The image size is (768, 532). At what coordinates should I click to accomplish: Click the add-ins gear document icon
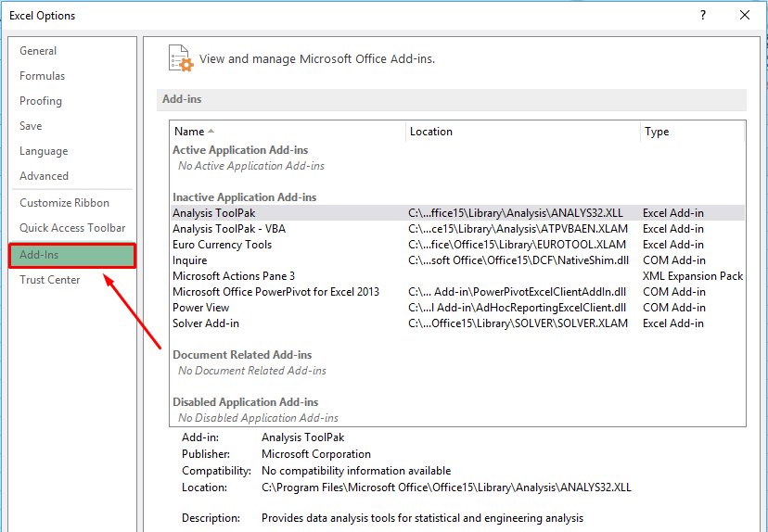tap(181, 58)
